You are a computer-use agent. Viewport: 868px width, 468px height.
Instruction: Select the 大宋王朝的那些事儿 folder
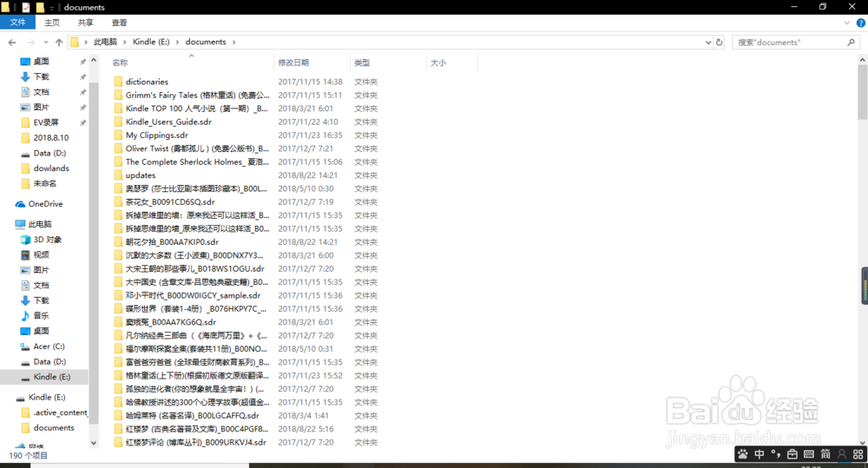194,268
